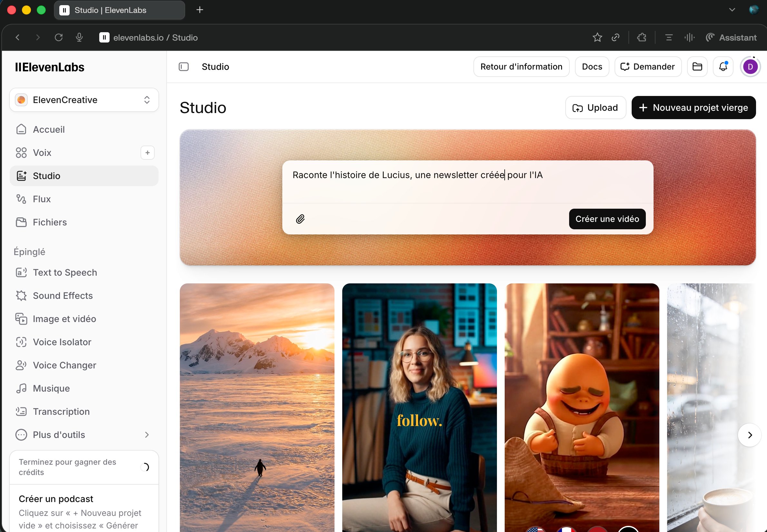Toggle the sidebar panel icon

[x=184, y=67]
